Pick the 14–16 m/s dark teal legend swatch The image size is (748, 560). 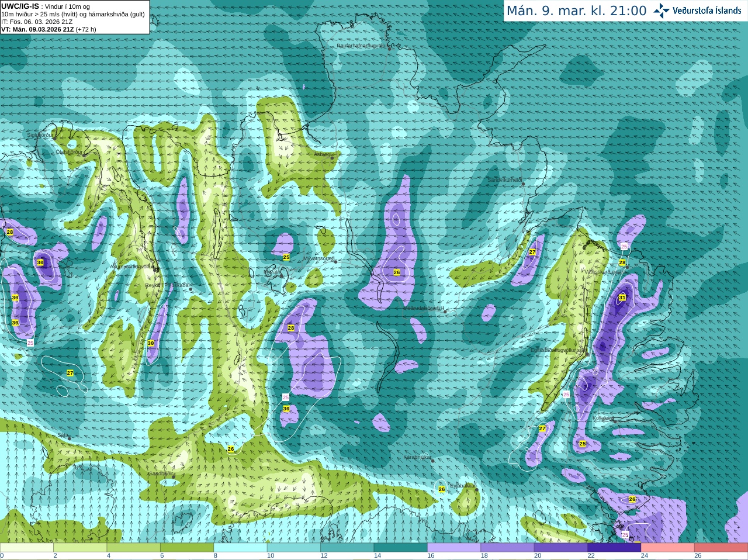401,548
